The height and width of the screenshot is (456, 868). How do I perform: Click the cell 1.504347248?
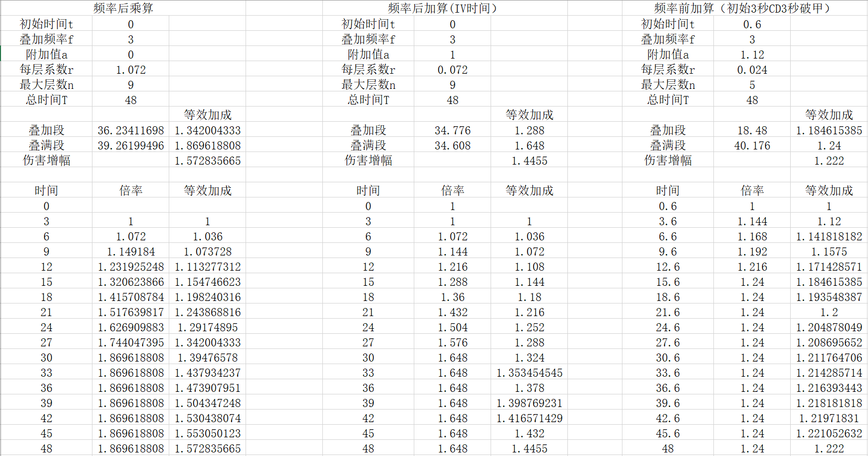(208, 403)
